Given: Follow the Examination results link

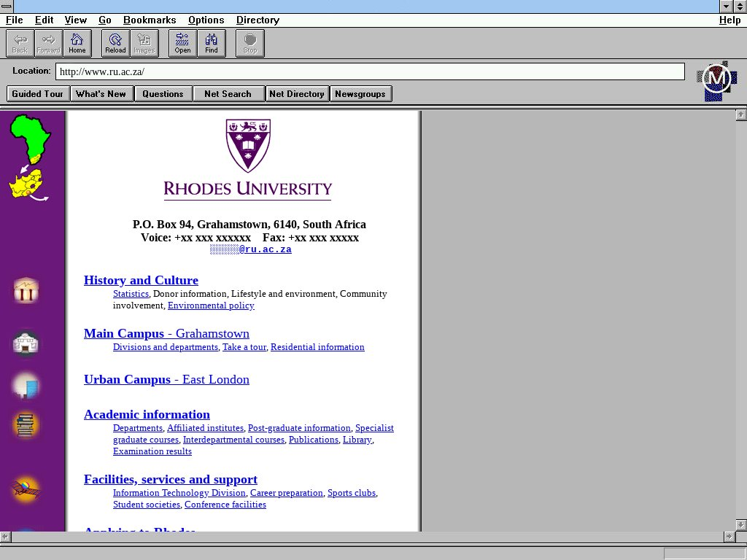Looking at the screenshot, I should [x=152, y=451].
